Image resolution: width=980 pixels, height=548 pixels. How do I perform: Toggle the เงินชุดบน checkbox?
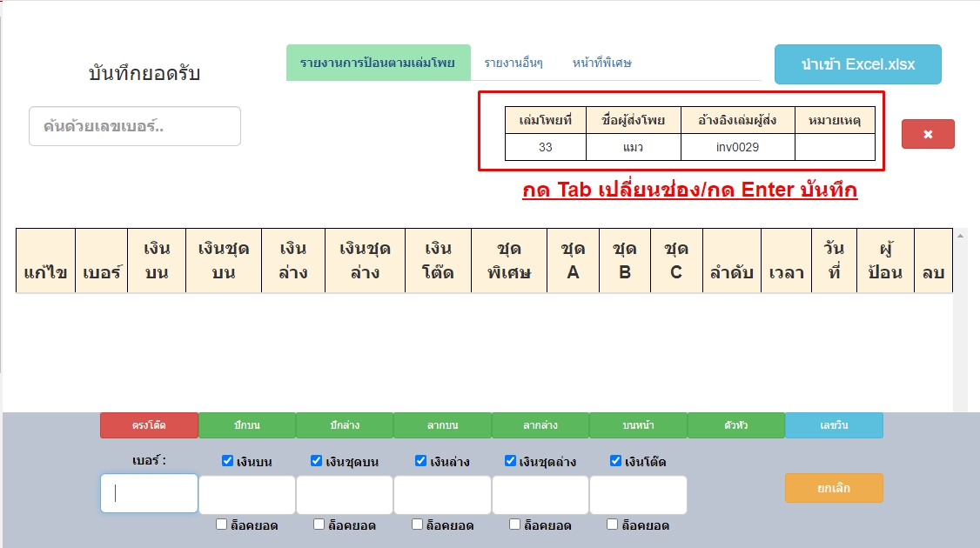pyautogui.click(x=317, y=461)
